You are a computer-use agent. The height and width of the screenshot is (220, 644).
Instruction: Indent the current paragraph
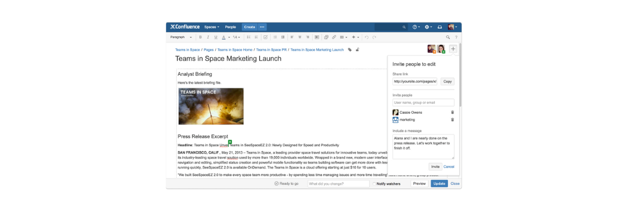(x=282, y=37)
